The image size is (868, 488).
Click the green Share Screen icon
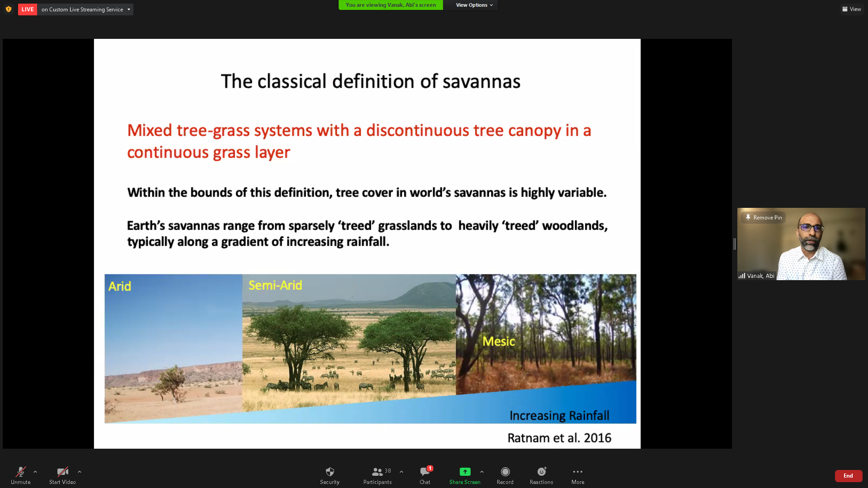point(465,472)
